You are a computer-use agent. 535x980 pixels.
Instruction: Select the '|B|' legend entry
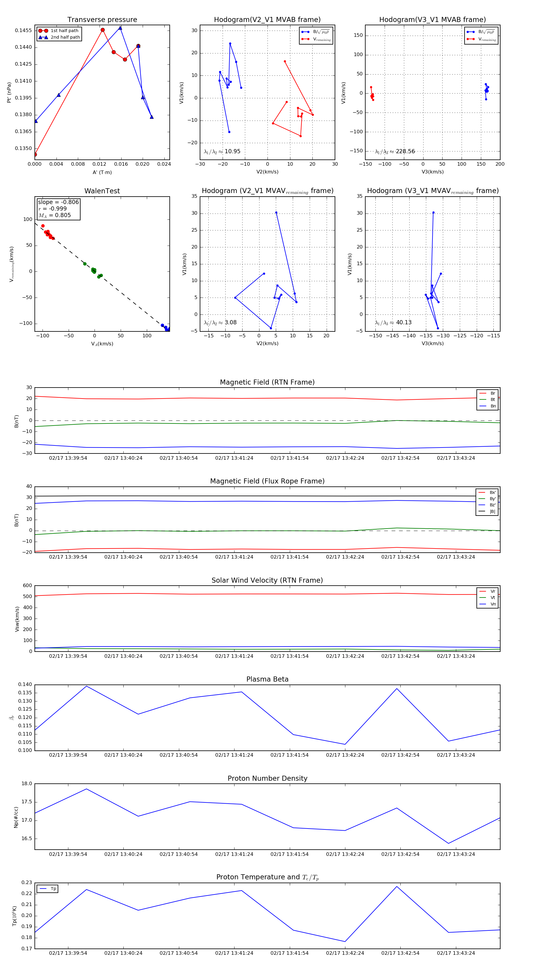click(x=487, y=512)
